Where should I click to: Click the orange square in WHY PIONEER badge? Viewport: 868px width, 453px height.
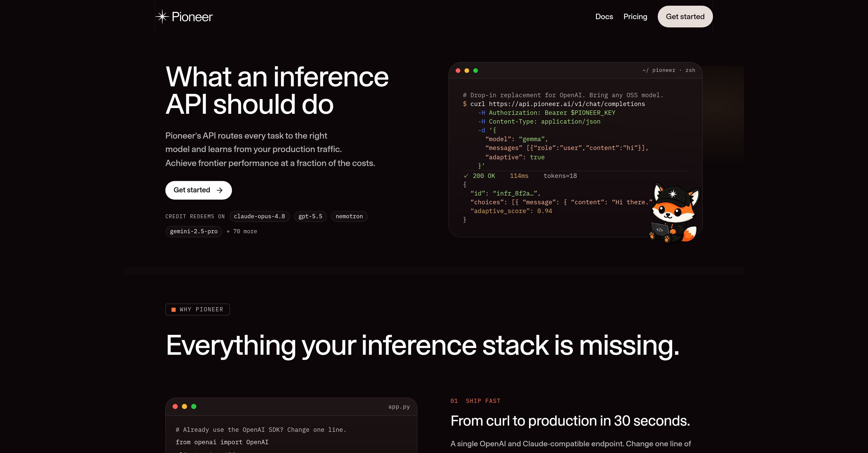click(x=174, y=310)
